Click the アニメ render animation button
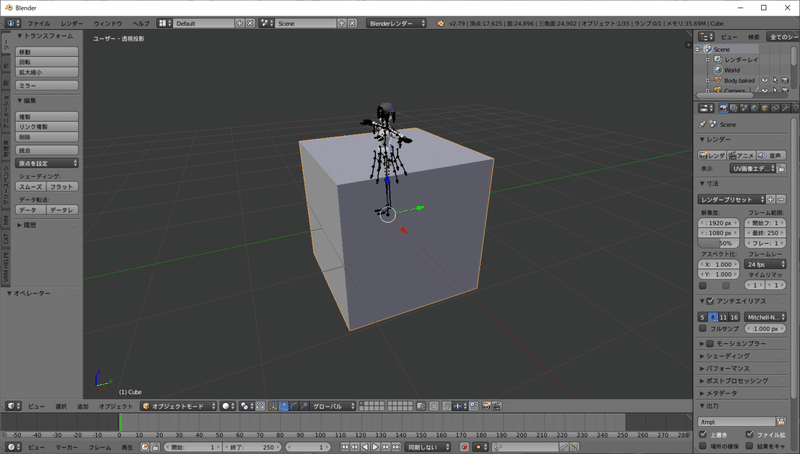Image resolution: width=800 pixels, height=454 pixels. pos(741,155)
